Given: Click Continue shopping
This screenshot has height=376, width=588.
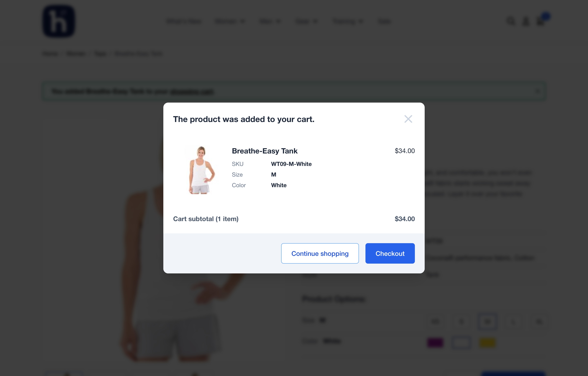Looking at the screenshot, I should [320, 253].
